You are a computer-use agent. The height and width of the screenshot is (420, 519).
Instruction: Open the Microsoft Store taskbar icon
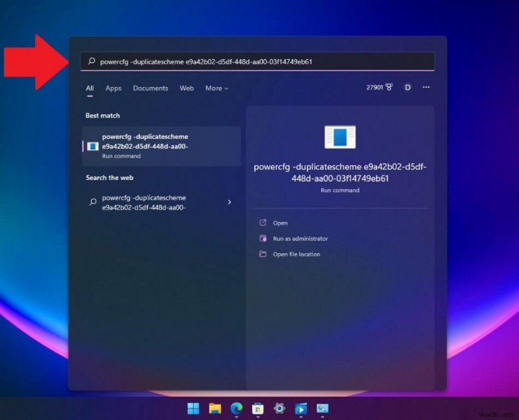(258, 409)
